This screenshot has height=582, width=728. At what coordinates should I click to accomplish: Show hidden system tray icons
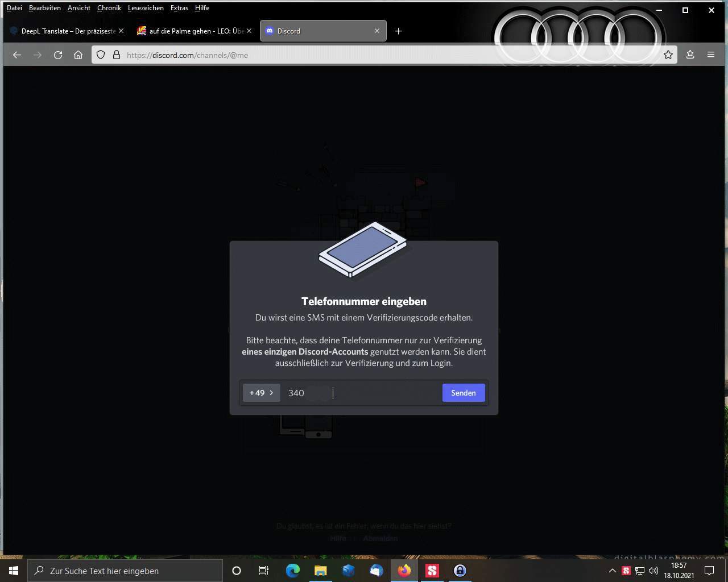613,571
